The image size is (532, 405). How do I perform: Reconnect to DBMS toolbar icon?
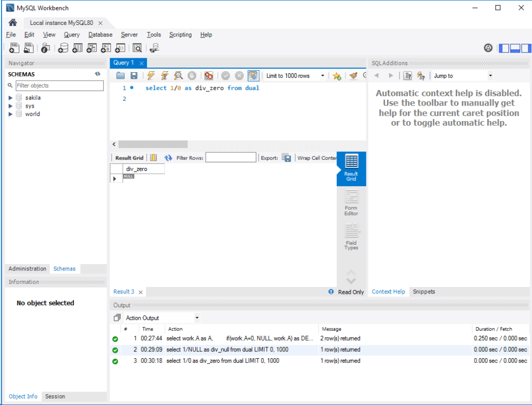[154, 48]
